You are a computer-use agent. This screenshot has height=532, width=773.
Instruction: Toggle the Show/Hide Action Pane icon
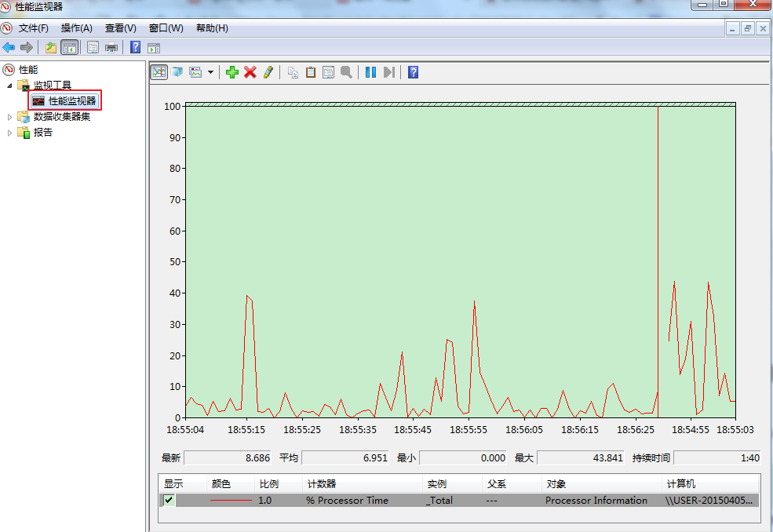(x=154, y=48)
